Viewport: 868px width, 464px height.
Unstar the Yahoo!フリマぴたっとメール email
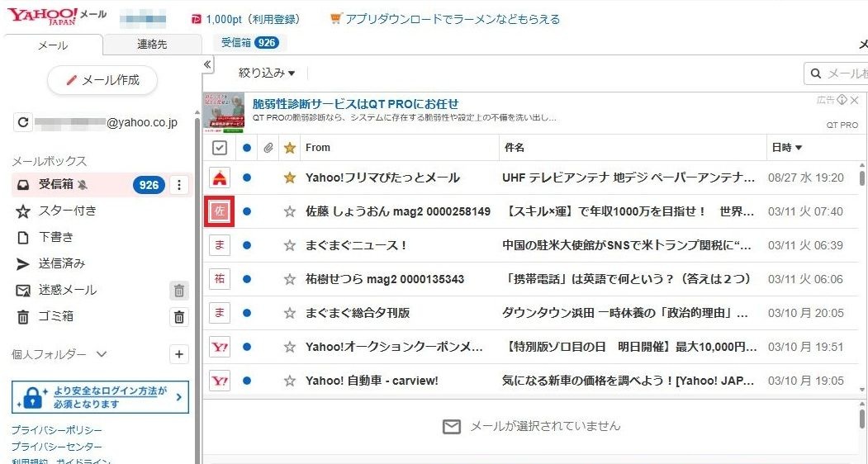289,178
